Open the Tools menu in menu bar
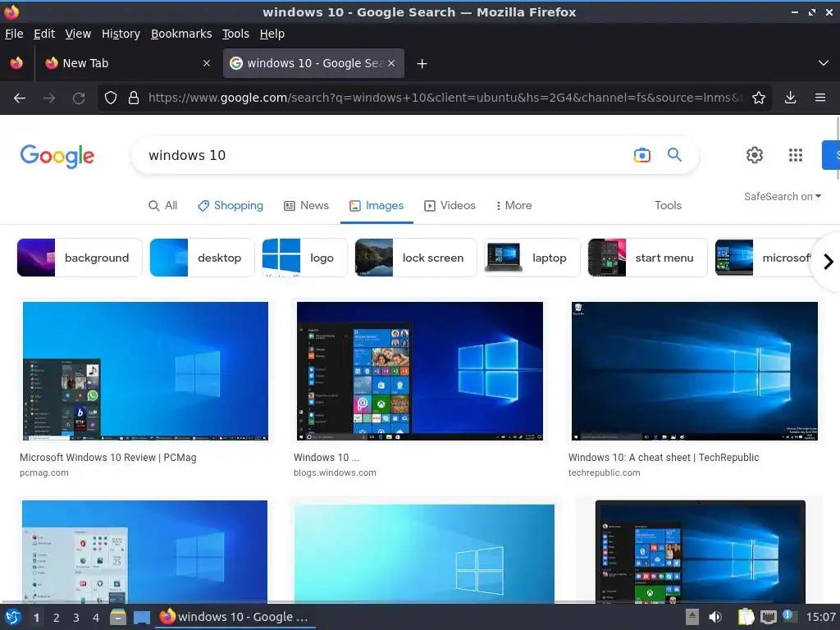 coord(235,34)
